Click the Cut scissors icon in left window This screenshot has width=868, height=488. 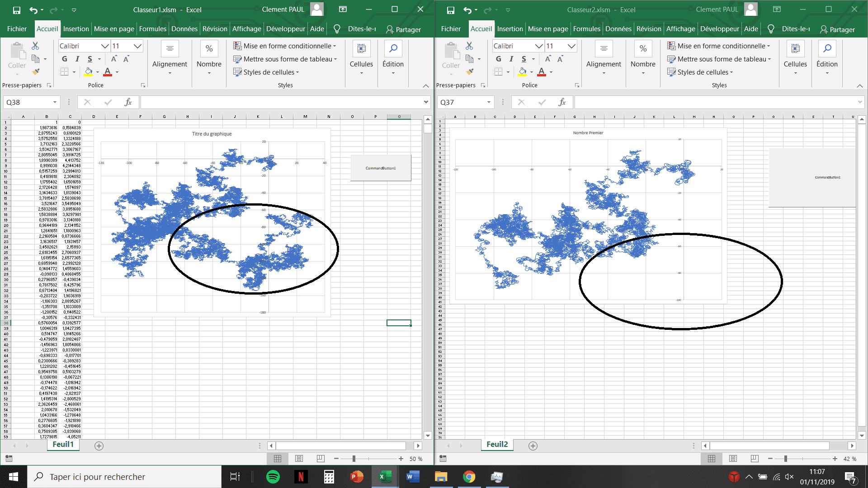coord(35,46)
